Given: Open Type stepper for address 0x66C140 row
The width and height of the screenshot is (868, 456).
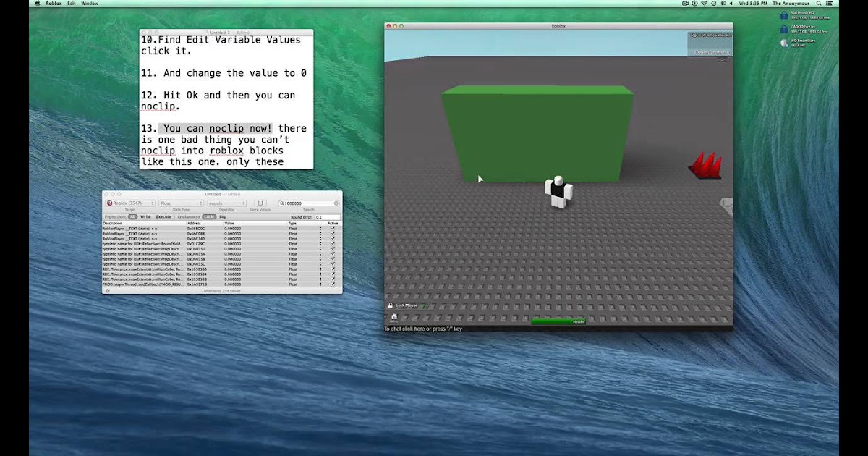Looking at the screenshot, I should pyautogui.click(x=320, y=239).
